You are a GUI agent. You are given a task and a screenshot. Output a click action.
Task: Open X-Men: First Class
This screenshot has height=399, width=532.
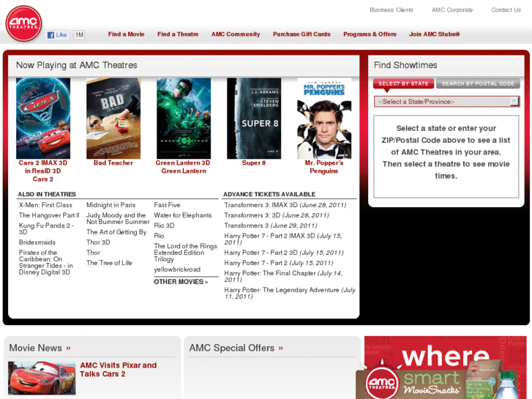point(45,205)
